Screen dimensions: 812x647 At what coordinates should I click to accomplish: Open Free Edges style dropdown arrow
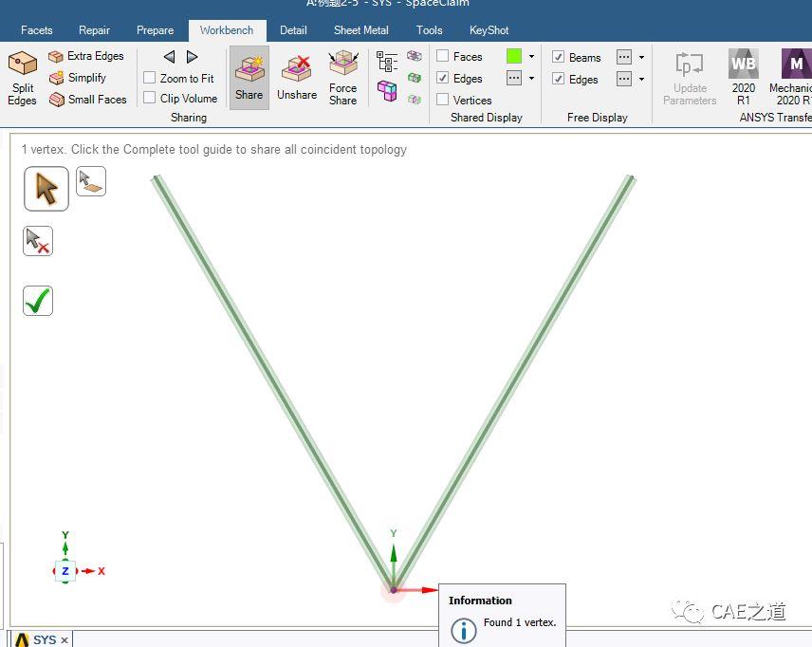(x=641, y=80)
